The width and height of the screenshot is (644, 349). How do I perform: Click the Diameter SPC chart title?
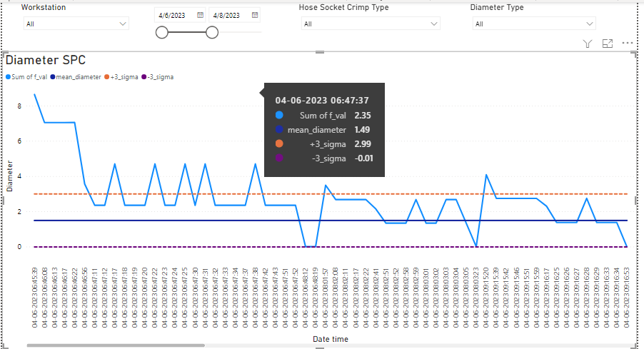pos(46,60)
